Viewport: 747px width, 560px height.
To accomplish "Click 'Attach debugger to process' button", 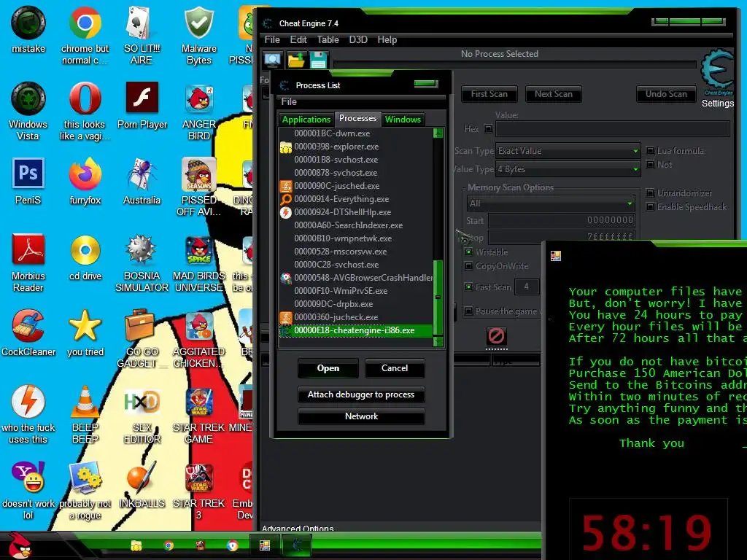I will coord(361,394).
